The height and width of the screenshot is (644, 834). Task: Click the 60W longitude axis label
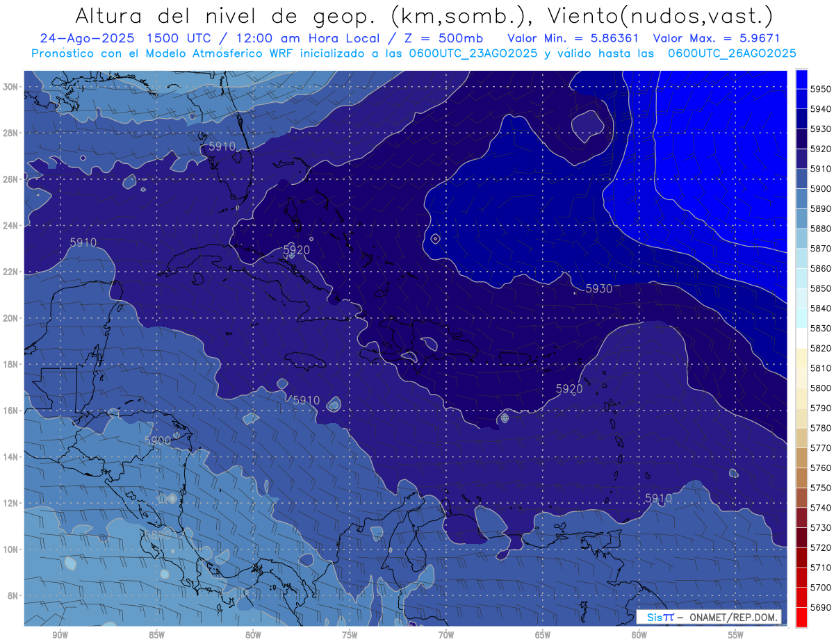click(x=639, y=635)
